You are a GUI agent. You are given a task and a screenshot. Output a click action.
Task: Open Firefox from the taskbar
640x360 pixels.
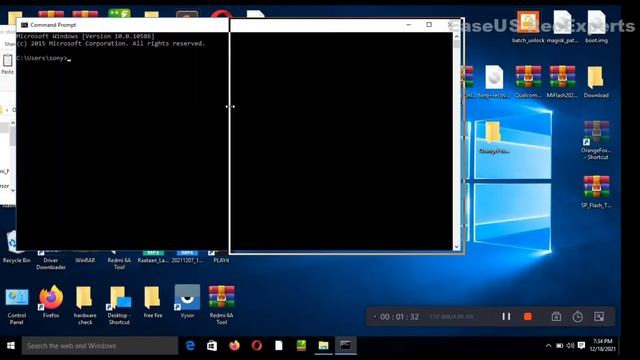234,346
